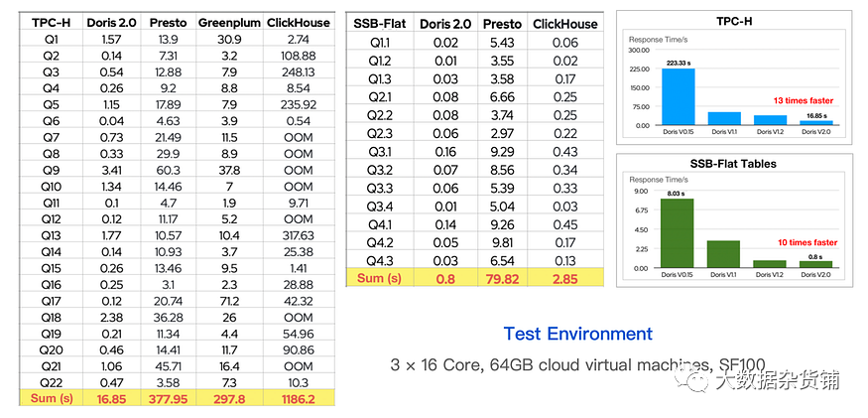Click Doris value 1.77 in row Q13
This screenshot has height=418, width=868.
pyautogui.click(x=111, y=235)
